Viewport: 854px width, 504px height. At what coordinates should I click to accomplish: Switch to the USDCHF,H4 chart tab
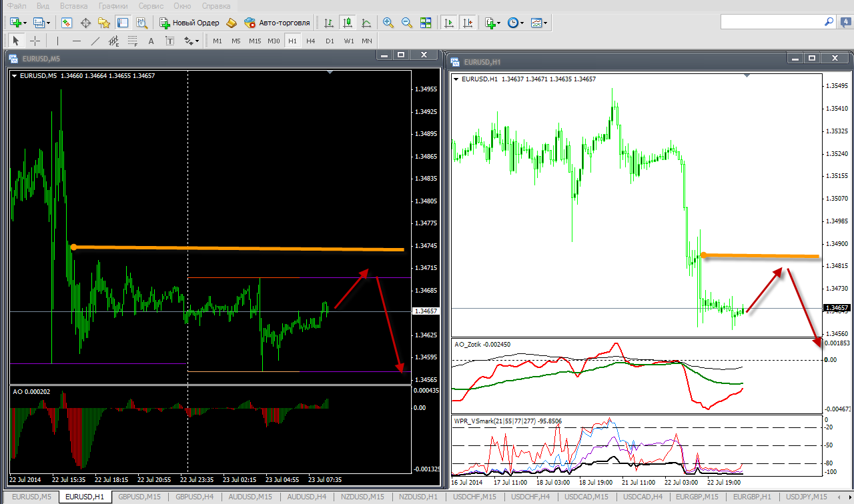coord(530,497)
